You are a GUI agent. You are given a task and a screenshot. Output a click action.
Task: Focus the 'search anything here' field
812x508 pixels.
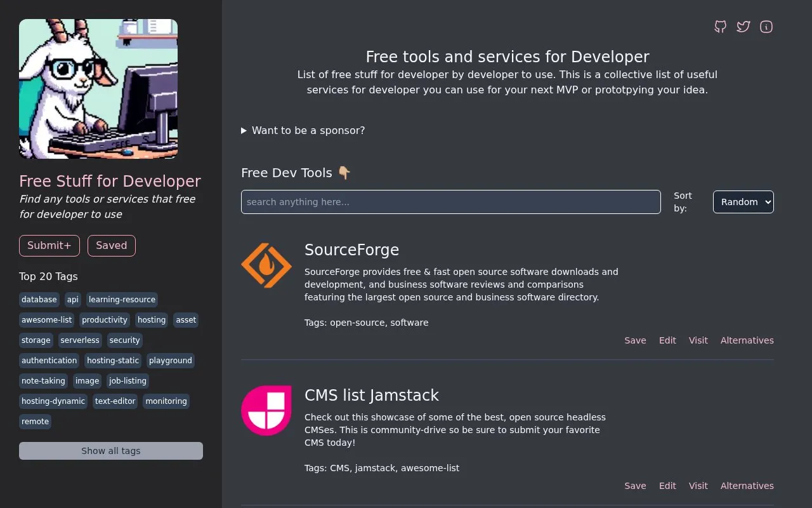(451, 202)
